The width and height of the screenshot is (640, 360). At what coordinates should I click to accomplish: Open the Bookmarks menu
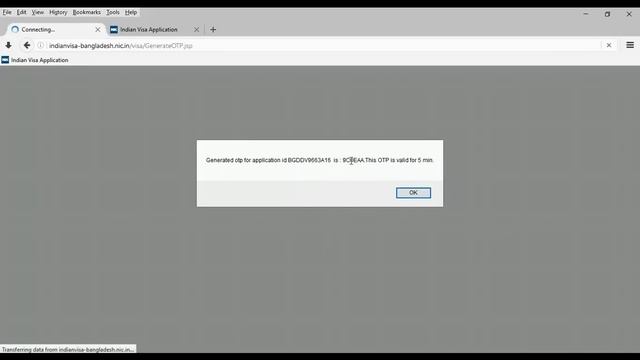(87, 12)
